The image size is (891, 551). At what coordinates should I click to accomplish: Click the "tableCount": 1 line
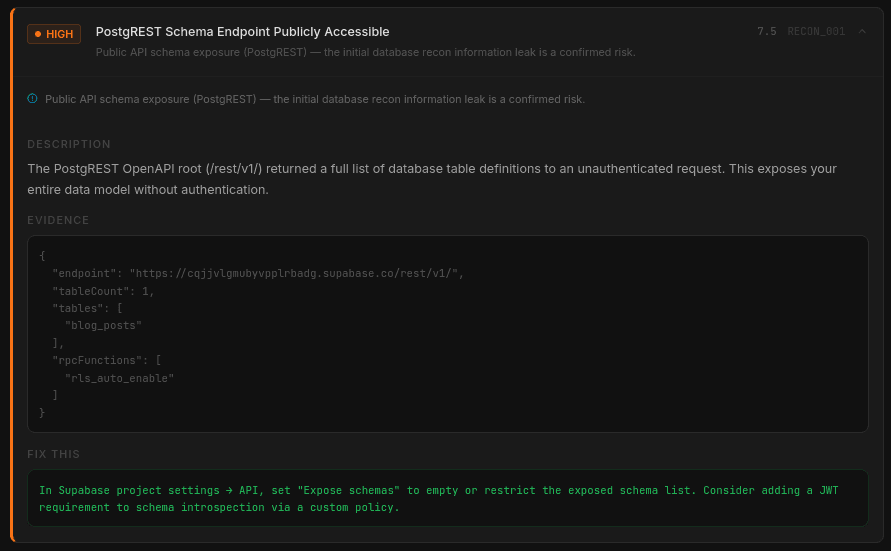(103, 291)
